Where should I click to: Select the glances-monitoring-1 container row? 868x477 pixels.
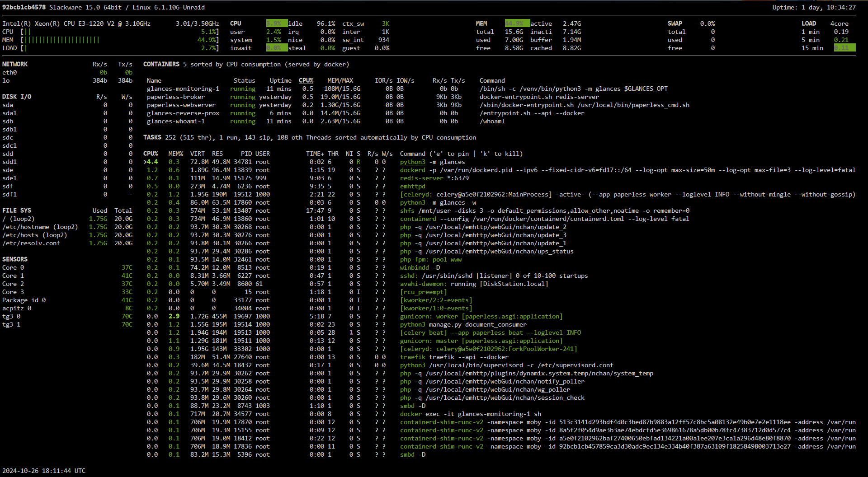(407, 89)
